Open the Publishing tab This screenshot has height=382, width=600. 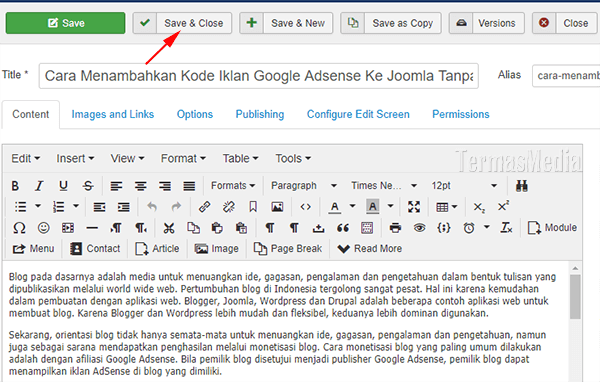[x=260, y=114]
